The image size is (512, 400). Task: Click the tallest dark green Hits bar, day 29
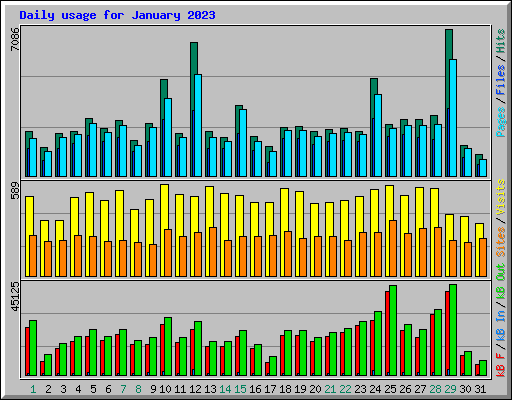tap(449, 44)
